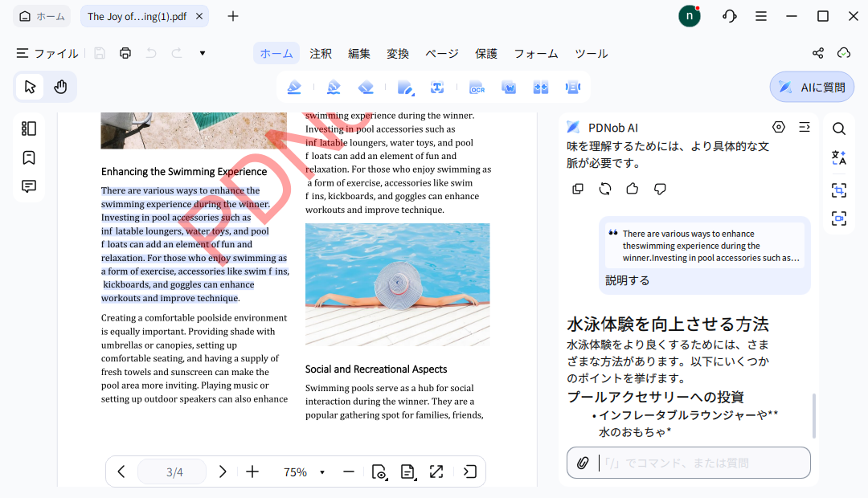
Task: Click the watermark tool icon
Action: click(x=509, y=87)
